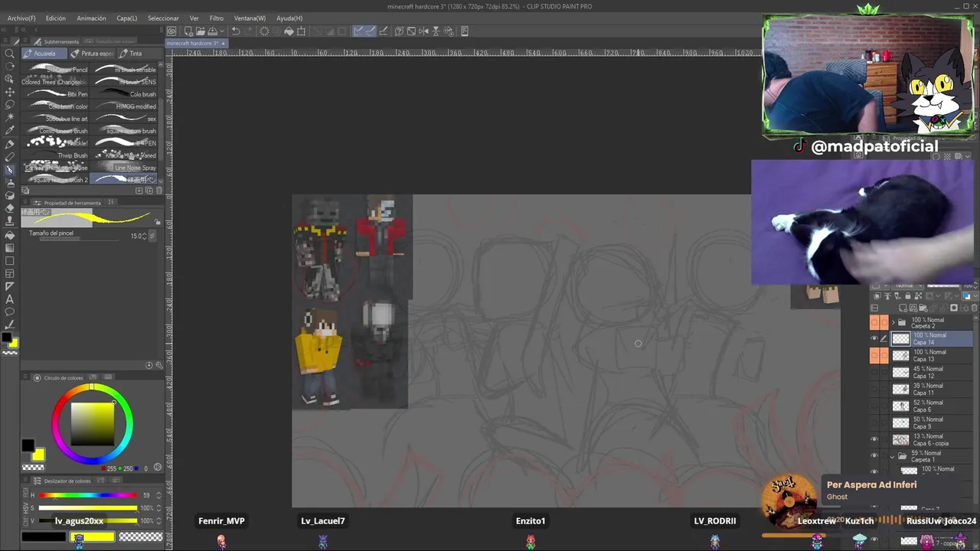This screenshot has height=551, width=980.
Task: Click inside the color wheel square
Action: coord(93,423)
